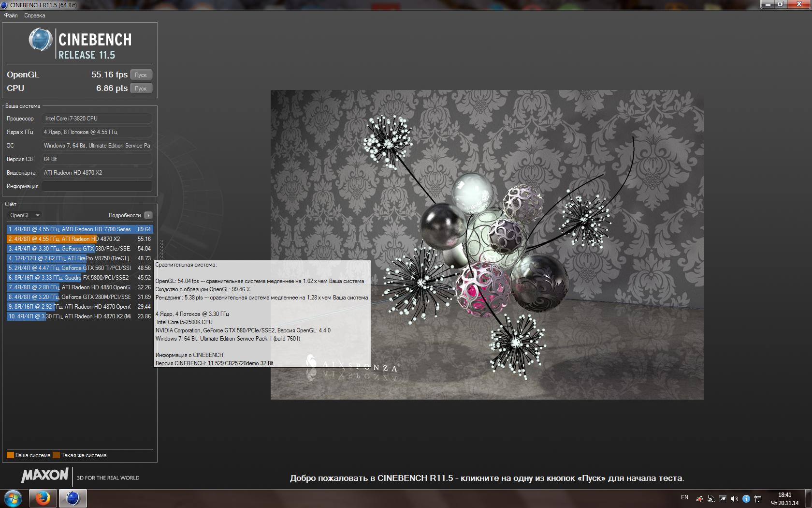
Task: Select ranking row 3 GeForce GTX 580
Action: point(80,249)
